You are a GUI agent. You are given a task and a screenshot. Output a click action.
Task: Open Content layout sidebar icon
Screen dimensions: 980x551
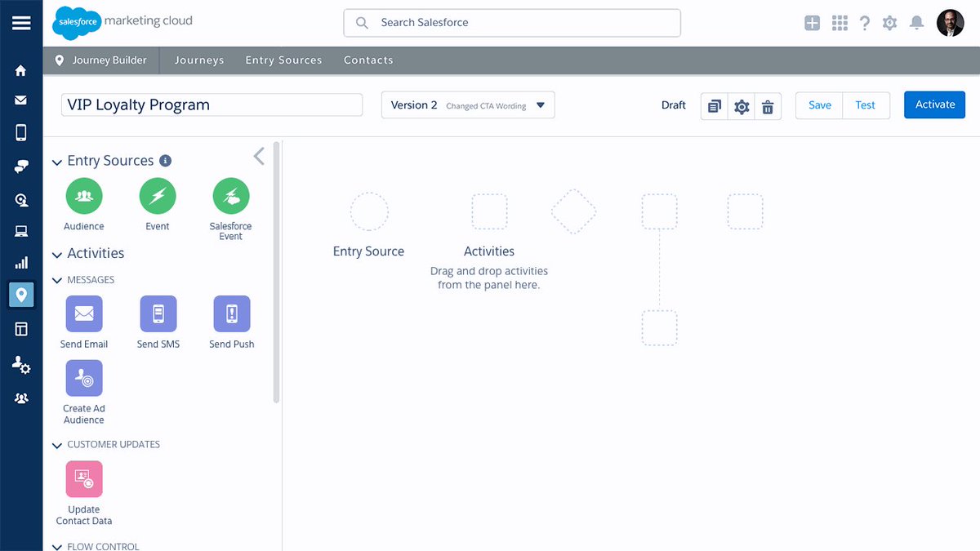coord(21,329)
